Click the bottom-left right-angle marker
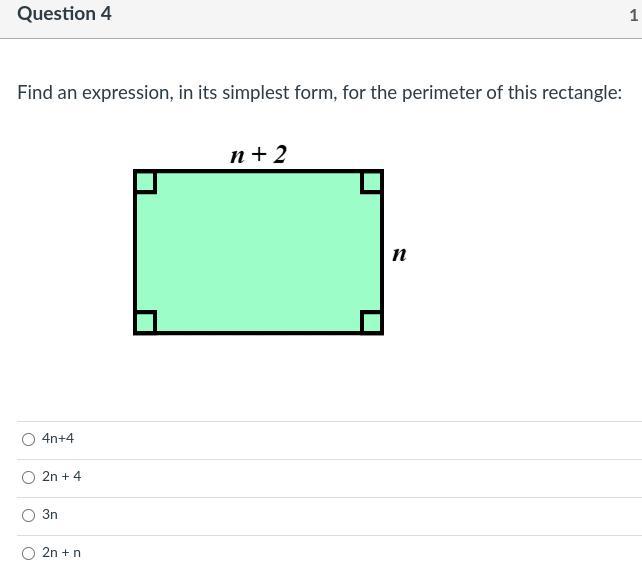642x587 pixels. click(146, 321)
